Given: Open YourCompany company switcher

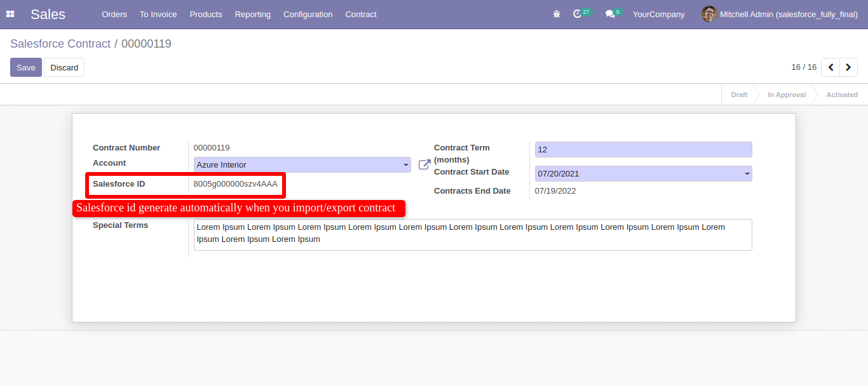Looking at the screenshot, I should 658,14.
